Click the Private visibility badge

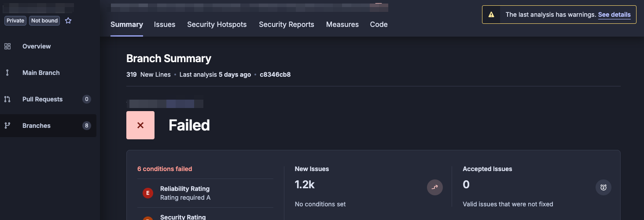(x=15, y=21)
